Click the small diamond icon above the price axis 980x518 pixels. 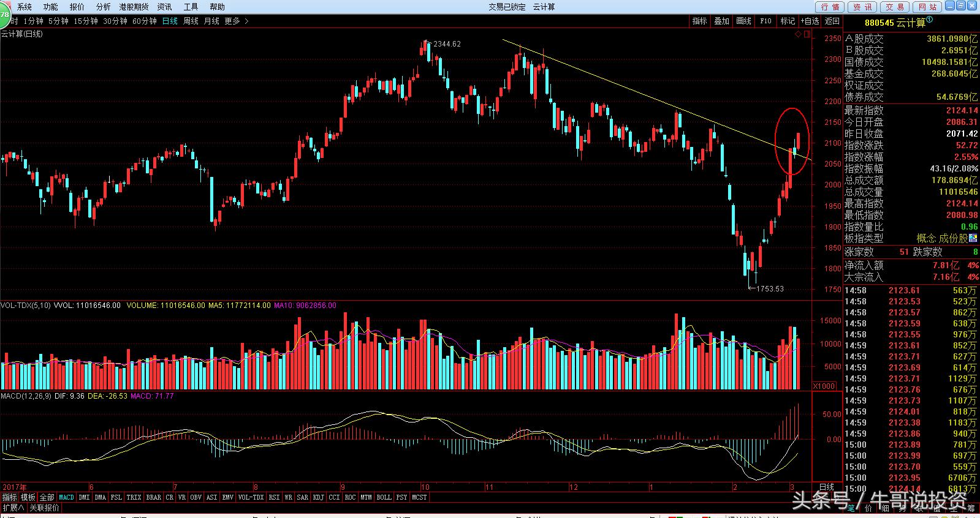pos(797,34)
